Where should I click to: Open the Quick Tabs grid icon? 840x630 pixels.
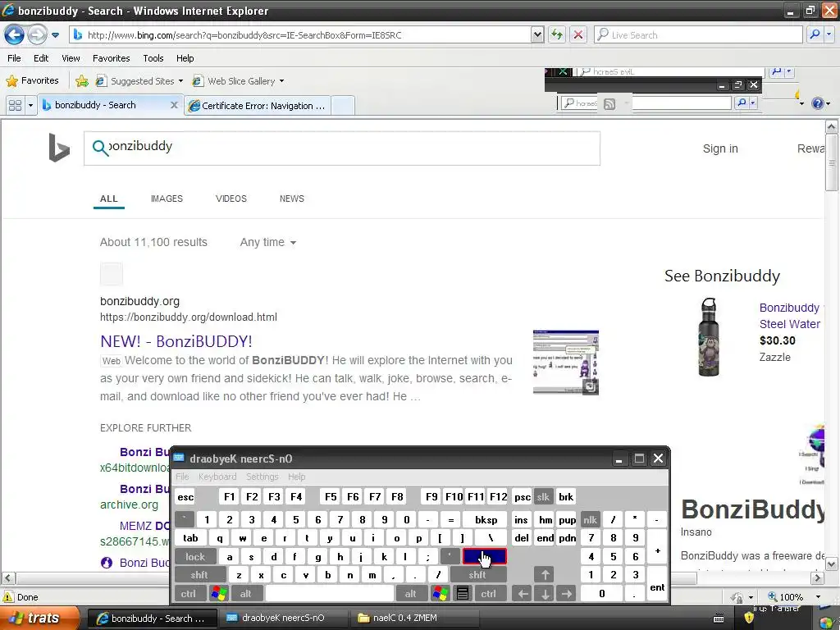tap(15, 106)
